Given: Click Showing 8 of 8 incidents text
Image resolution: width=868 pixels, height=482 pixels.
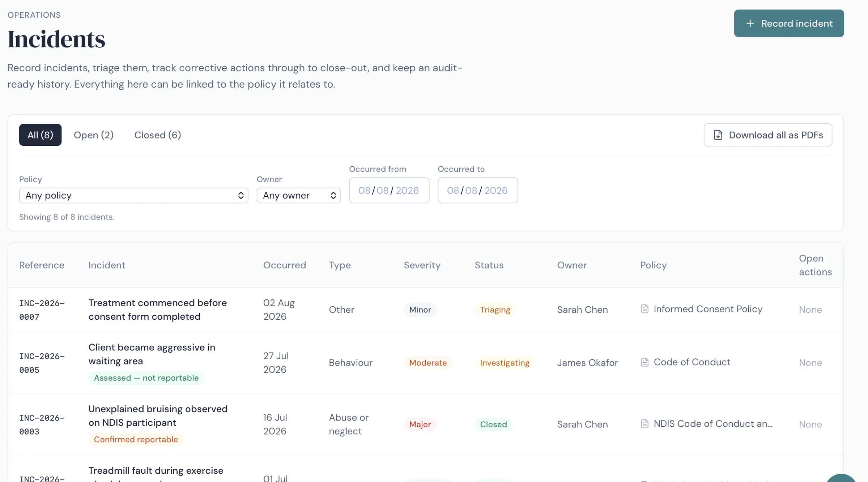Looking at the screenshot, I should coord(67,217).
